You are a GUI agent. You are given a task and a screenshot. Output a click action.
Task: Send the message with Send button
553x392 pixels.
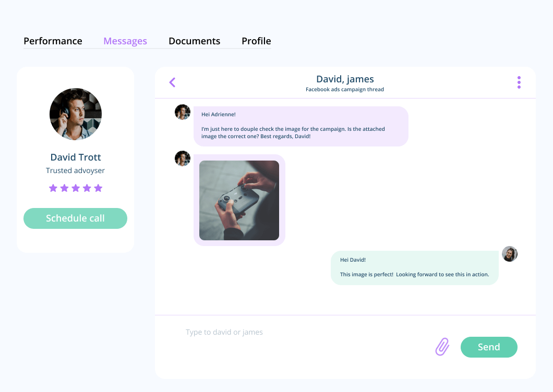point(489,347)
